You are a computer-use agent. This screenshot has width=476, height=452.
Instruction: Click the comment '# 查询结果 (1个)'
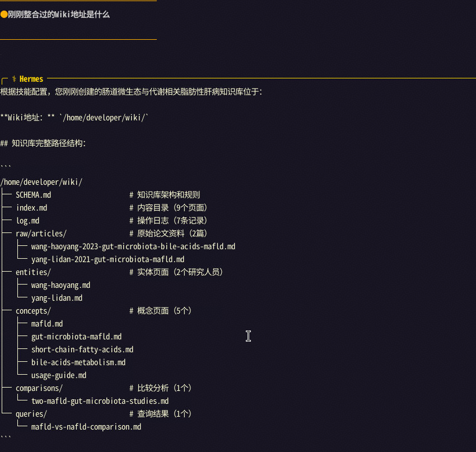click(161, 414)
